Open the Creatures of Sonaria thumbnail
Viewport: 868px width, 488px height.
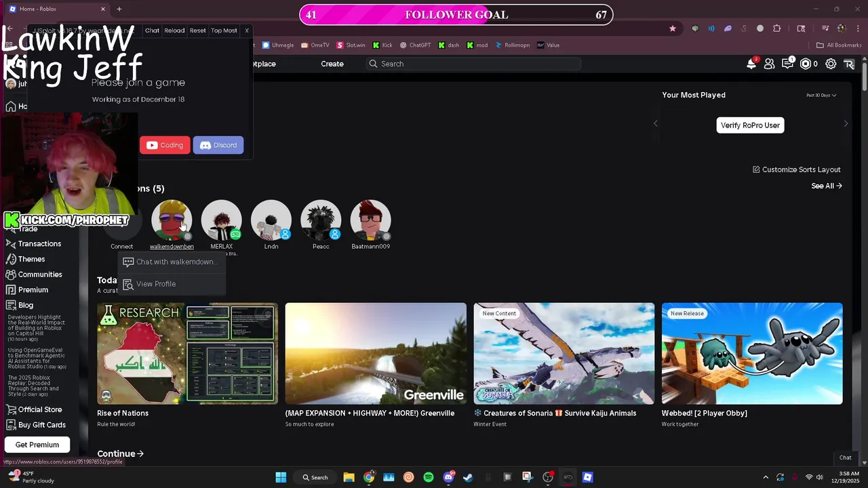tap(564, 353)
